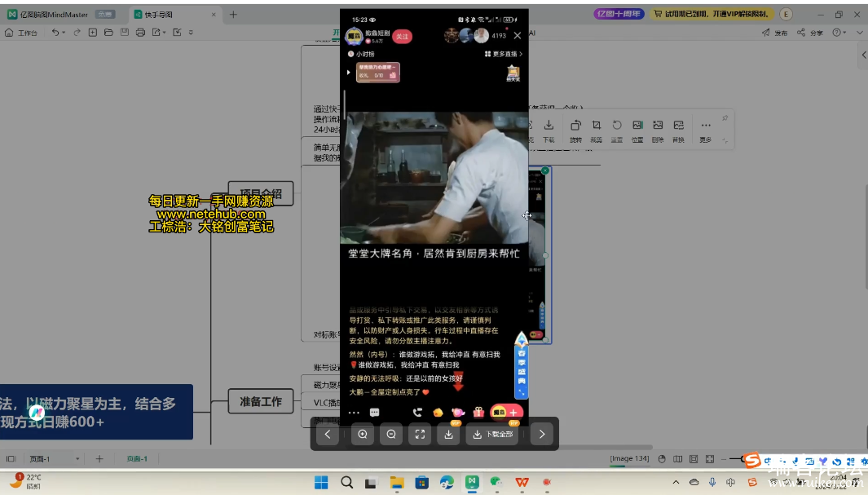The width and height of the screenshot is (868, 495).
Task: Save the document with the floppy icon
Action: pyautogui.click(x=125, y=33)
